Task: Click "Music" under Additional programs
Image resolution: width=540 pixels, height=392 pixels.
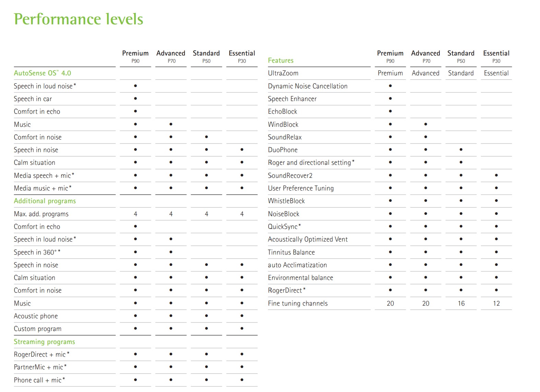Action: coord(22,303)
